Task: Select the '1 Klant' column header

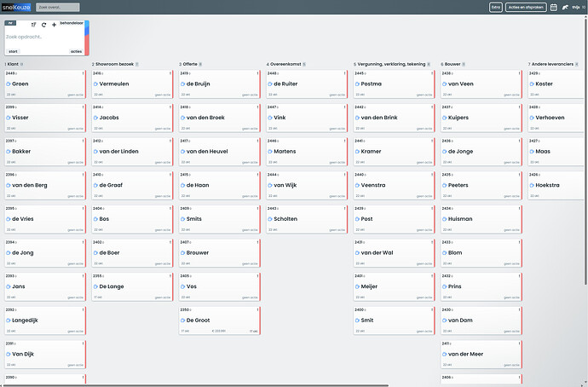Action: [x=12, y=64]
